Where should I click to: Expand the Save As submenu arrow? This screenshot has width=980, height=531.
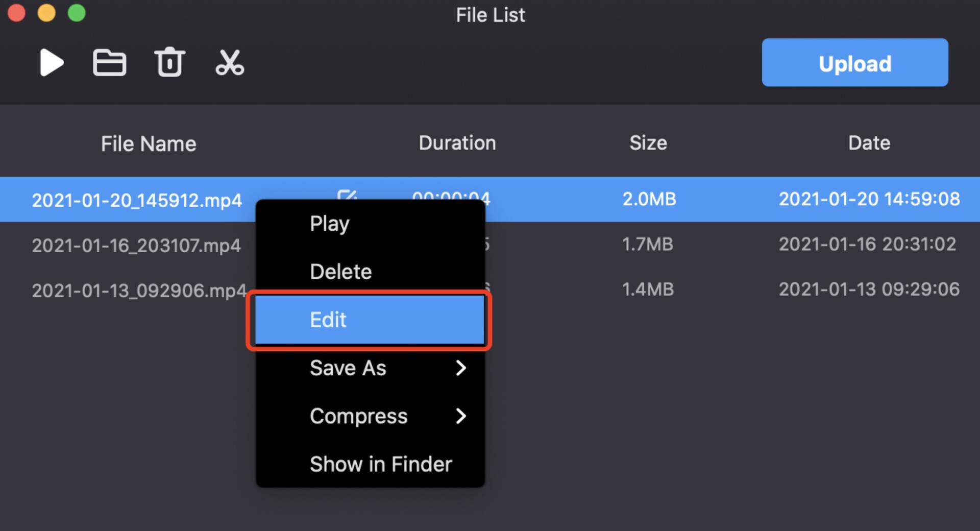coord(460,368)
